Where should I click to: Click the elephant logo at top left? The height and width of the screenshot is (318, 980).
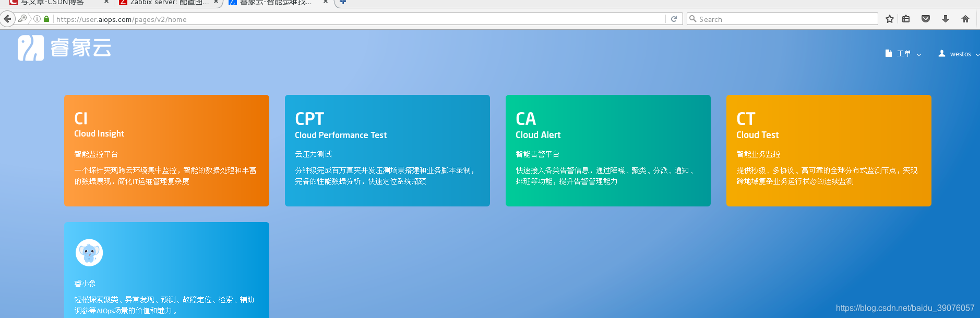point(31,48)
